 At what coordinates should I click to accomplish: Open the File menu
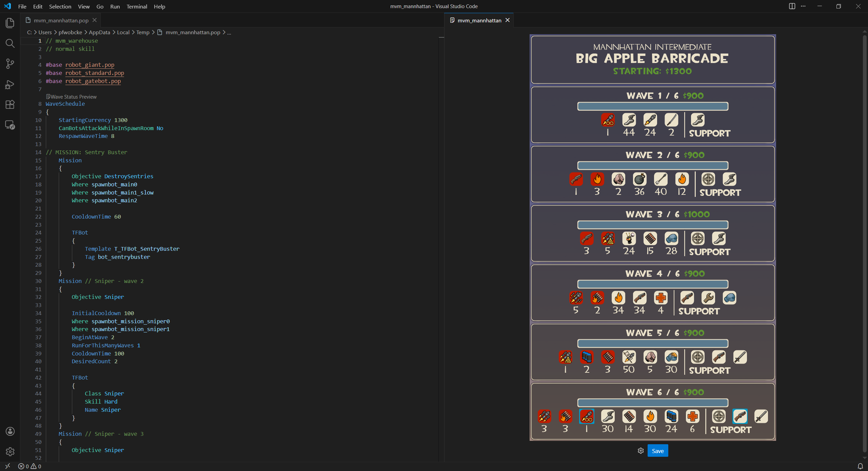(22, 6)
